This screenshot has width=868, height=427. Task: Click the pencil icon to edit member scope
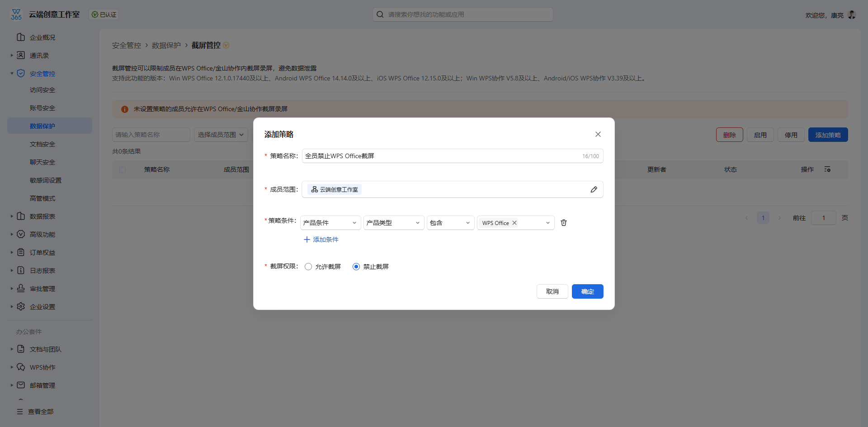pos(594,190)
